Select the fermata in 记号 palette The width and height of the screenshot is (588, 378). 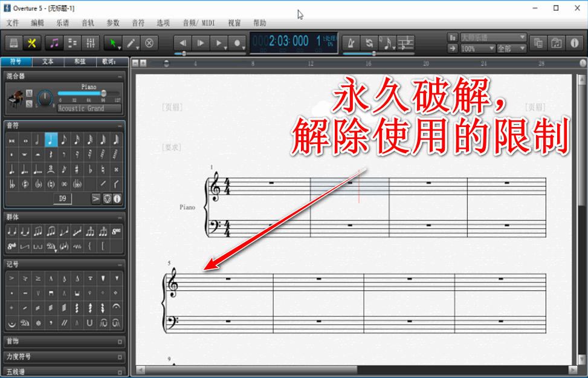116,308
